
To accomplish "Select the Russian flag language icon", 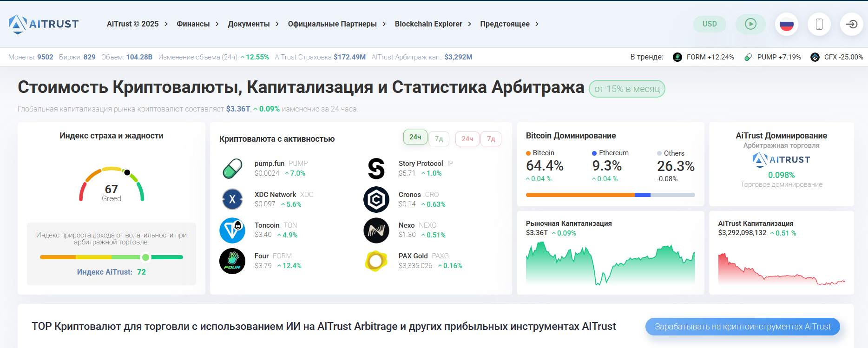I will [787, 24].
